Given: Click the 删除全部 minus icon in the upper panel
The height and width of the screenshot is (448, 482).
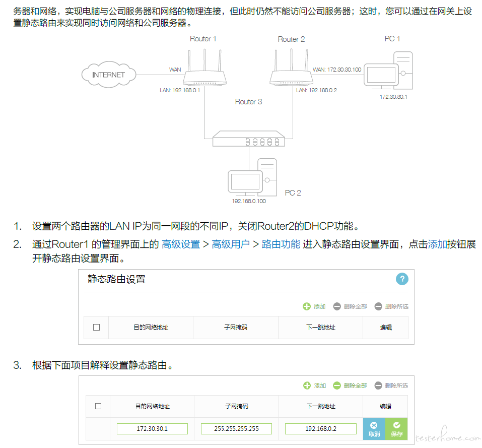Looking at the screenshot, I should pos(337,306).
